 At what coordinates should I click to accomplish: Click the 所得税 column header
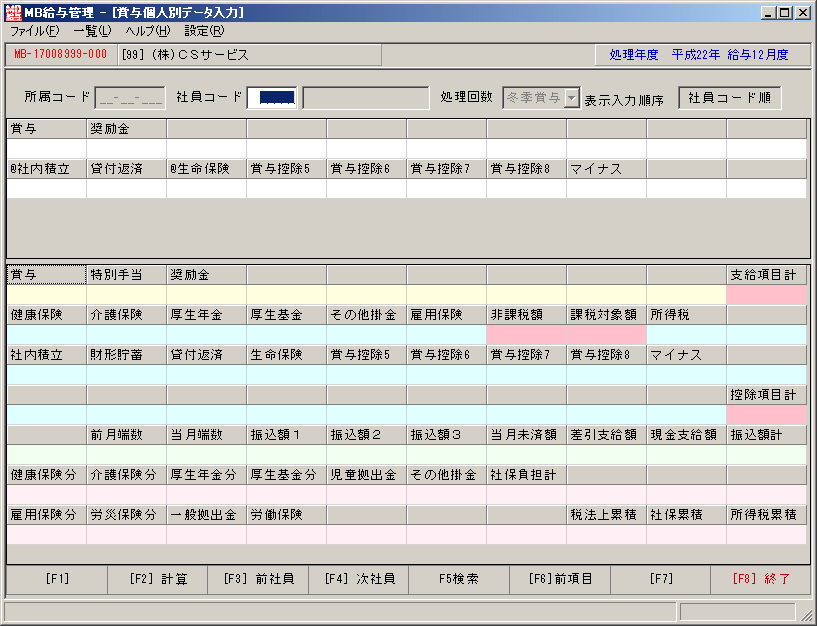click(687, 315)
